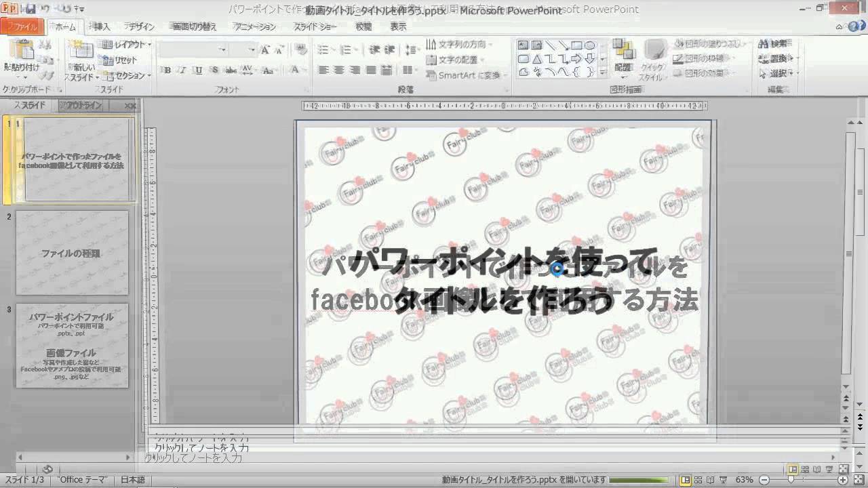Open Align Text (文字の配置) menu
The height and width of the screenshot is (488, 868).
[x=456, y=60]
